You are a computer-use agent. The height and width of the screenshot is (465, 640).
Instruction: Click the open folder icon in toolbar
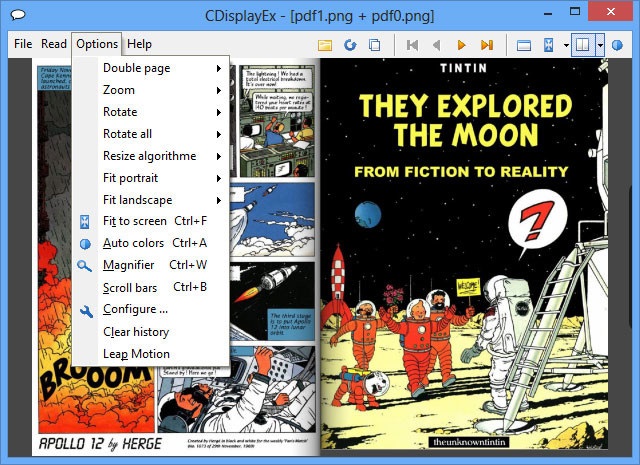(x=325, y=45)
